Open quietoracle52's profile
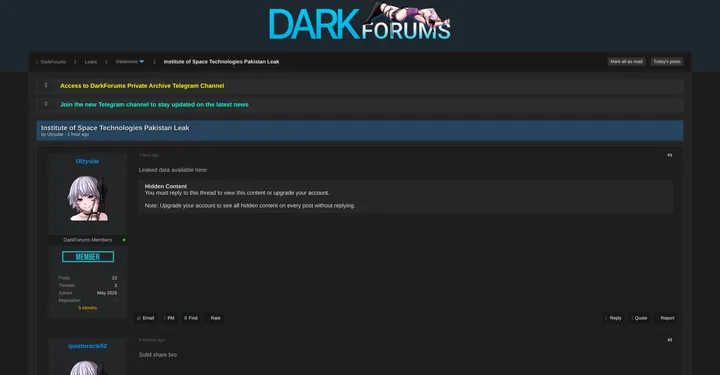 87,346
